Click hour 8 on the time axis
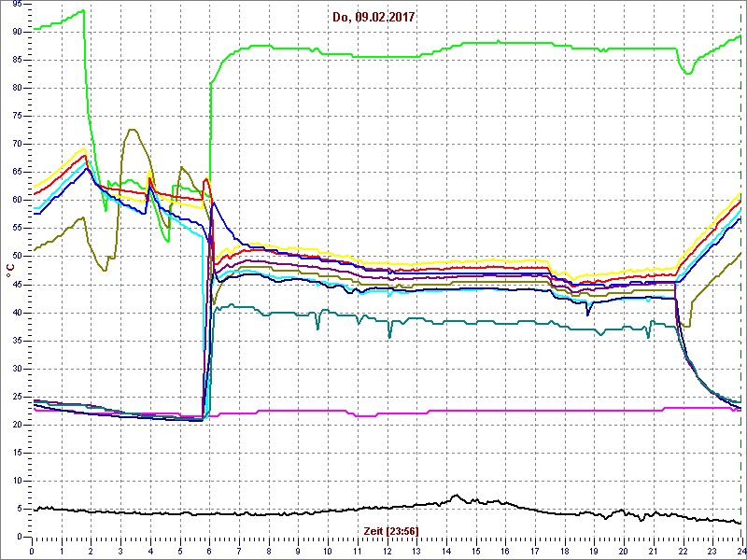The height and width of the screenshot is (560, 747). click(269, 550)
